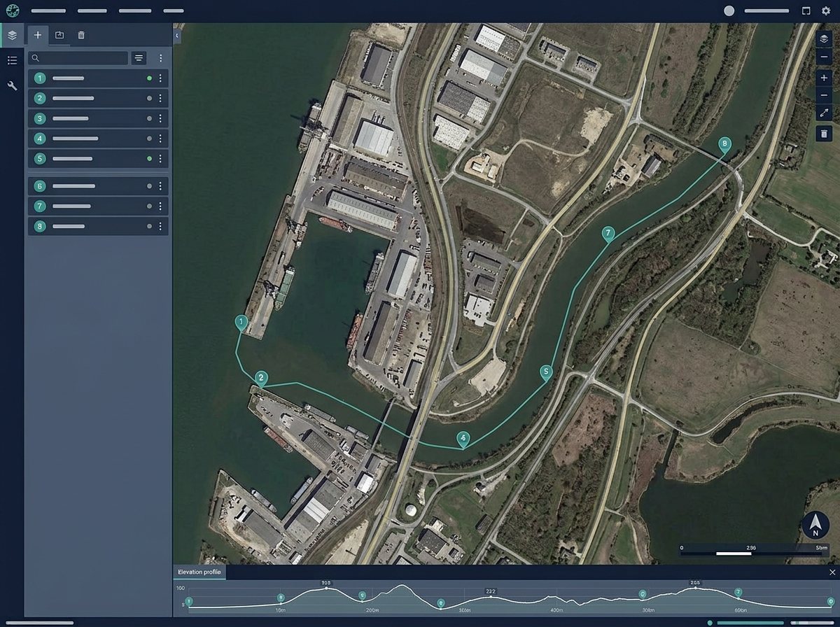840x627 pixels.
Task: Click map pin 2 on the route
Action: (x=261, y=379)
